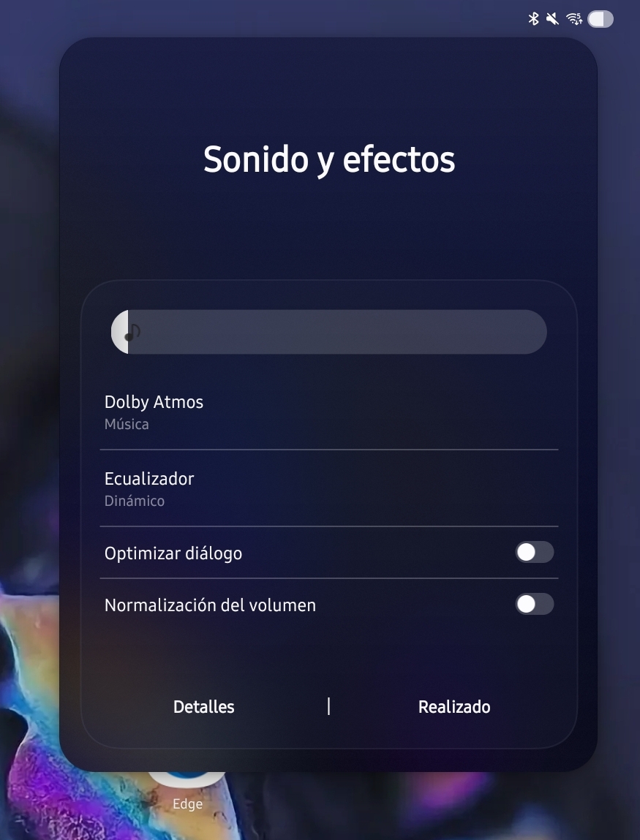Turn on Normalización del volumen switch

[535, 605]
